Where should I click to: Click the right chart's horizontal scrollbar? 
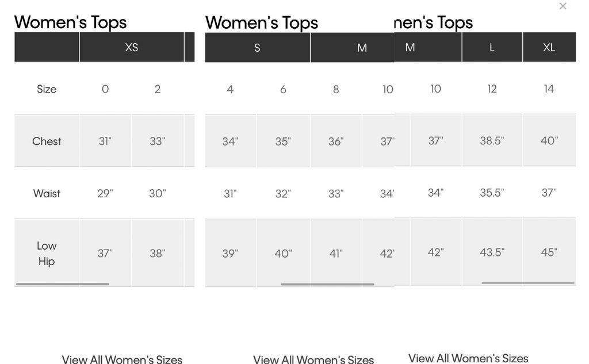click(527, 283)
